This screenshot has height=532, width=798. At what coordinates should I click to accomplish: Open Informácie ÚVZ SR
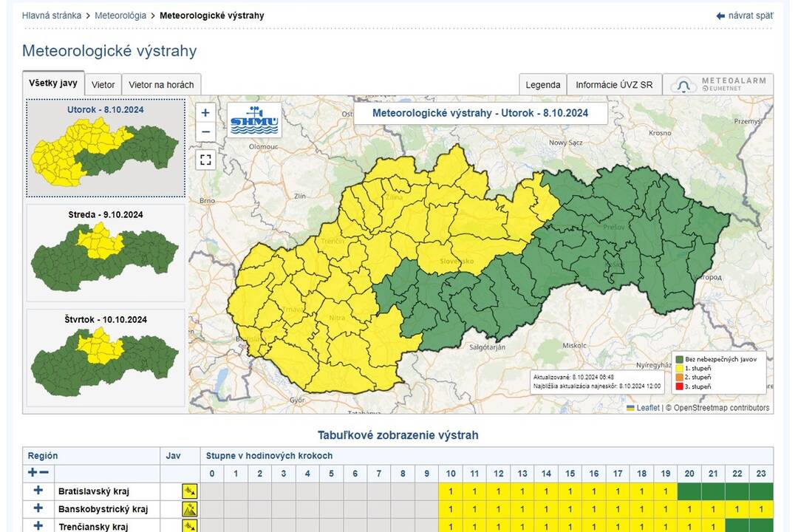coord(614,85)
